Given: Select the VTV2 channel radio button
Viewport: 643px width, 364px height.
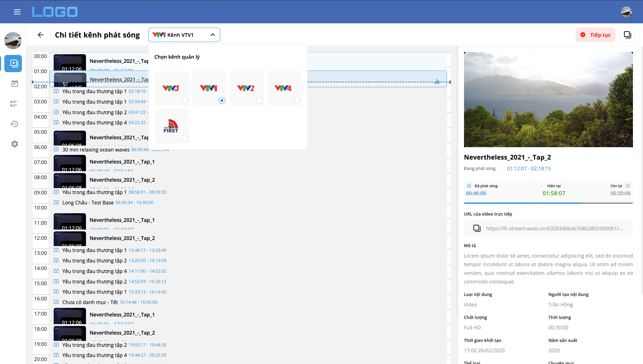Looking at the screenshot, I should (259, 101).
